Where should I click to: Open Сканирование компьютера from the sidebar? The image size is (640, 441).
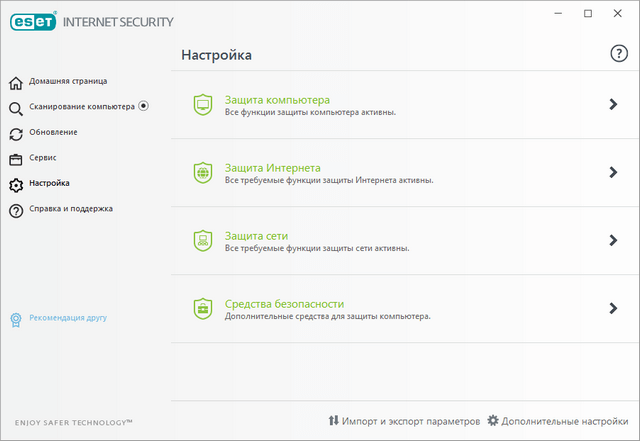pos(81,106)
